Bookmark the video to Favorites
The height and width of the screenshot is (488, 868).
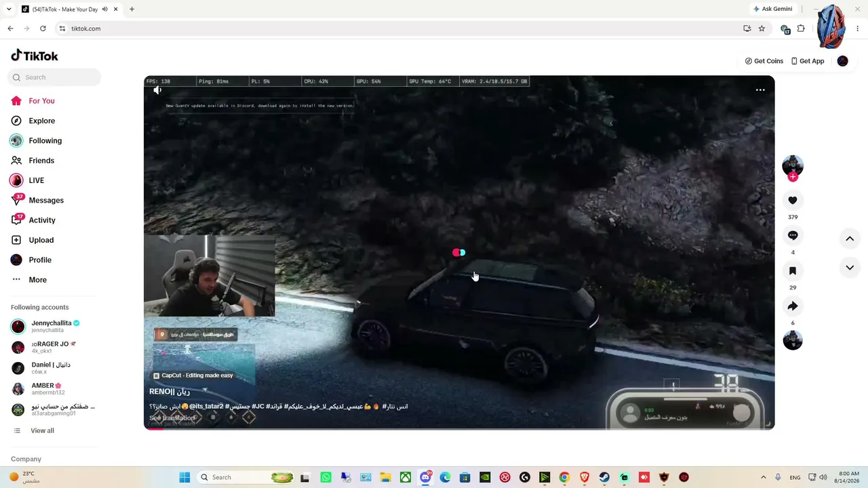point(793,270)
